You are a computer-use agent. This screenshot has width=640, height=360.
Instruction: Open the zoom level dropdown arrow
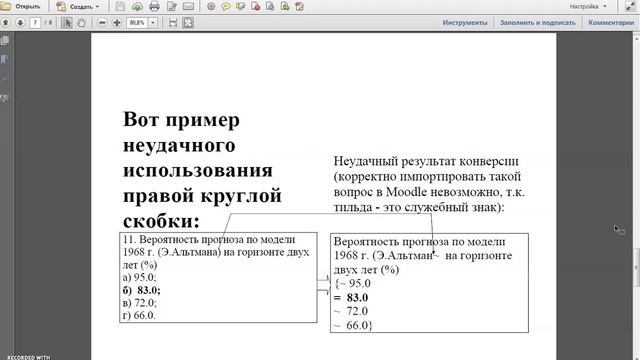pyautogui.click(x=153, y=23)
